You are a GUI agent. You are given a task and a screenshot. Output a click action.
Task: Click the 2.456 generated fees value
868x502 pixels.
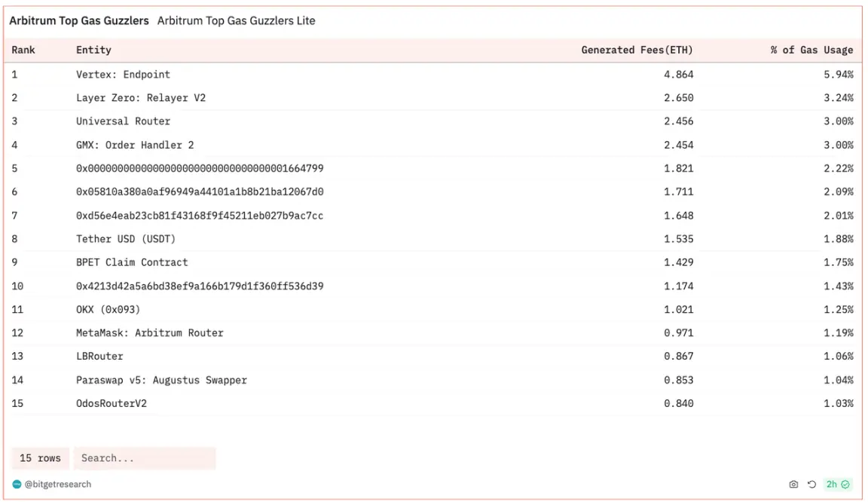point(679,121)
